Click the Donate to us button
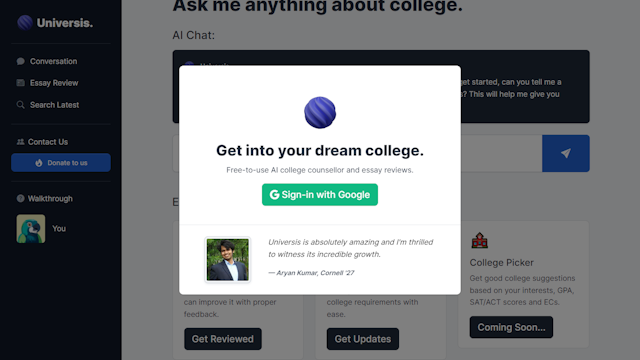Screen dimensions: 640x360 (x=61, y=163)
